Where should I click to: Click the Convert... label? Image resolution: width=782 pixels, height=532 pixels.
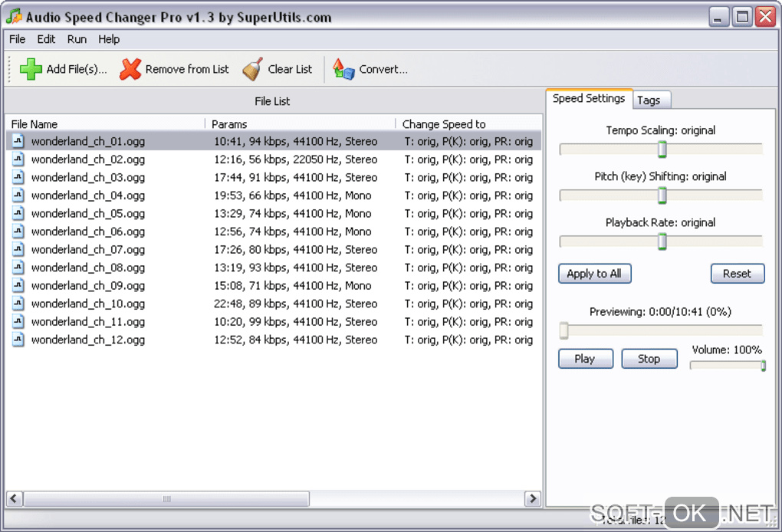point(383,69)
